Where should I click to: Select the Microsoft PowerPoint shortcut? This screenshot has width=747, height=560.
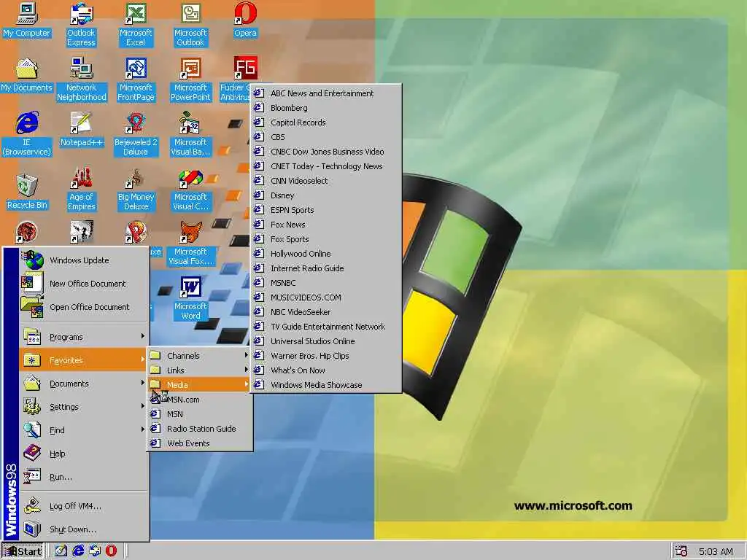(x=190, y=79)
